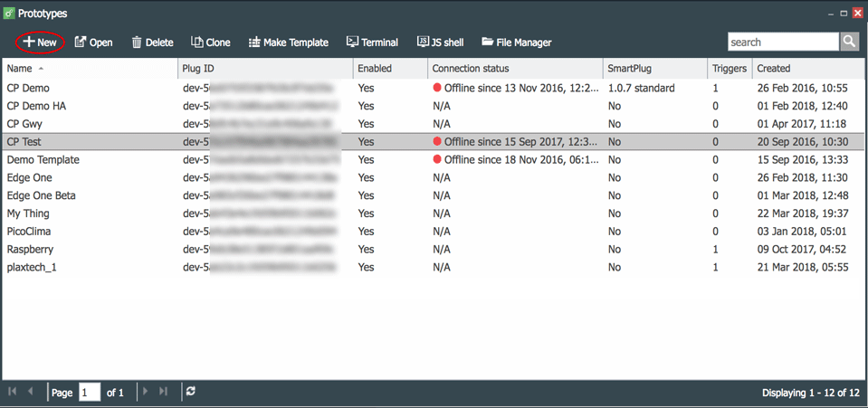Launch the Terminal from the toolbar
This screenshot has width=868, height=408.
click(372, 43)
